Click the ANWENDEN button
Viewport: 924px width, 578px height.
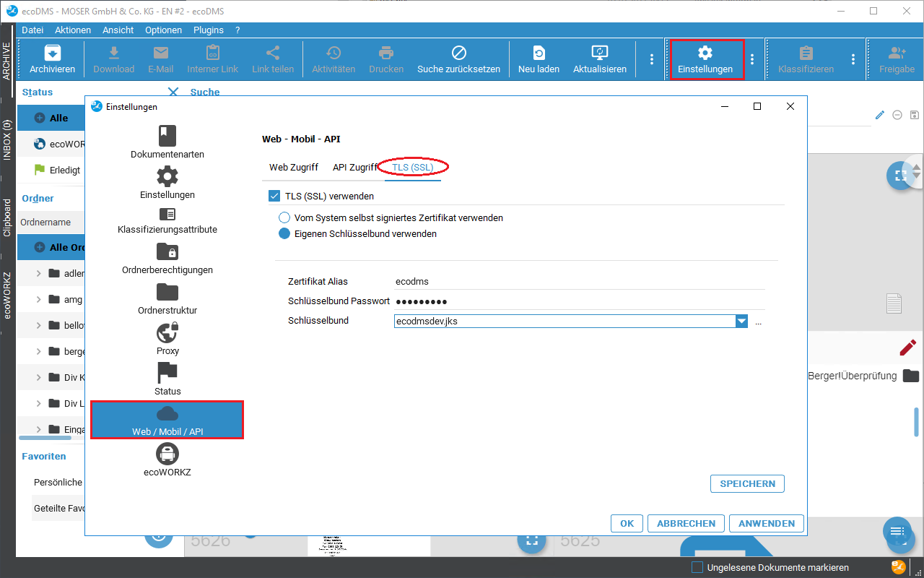tap(766, 524)
